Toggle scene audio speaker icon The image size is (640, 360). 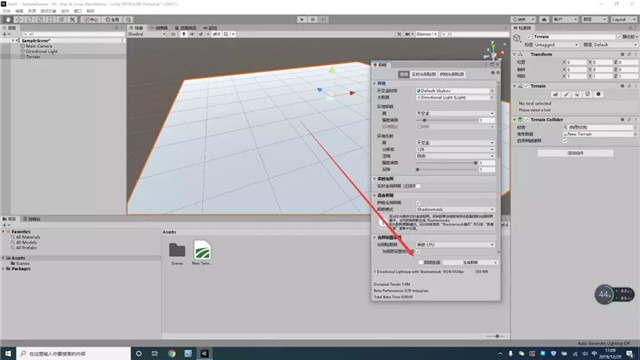pos(192,34)
